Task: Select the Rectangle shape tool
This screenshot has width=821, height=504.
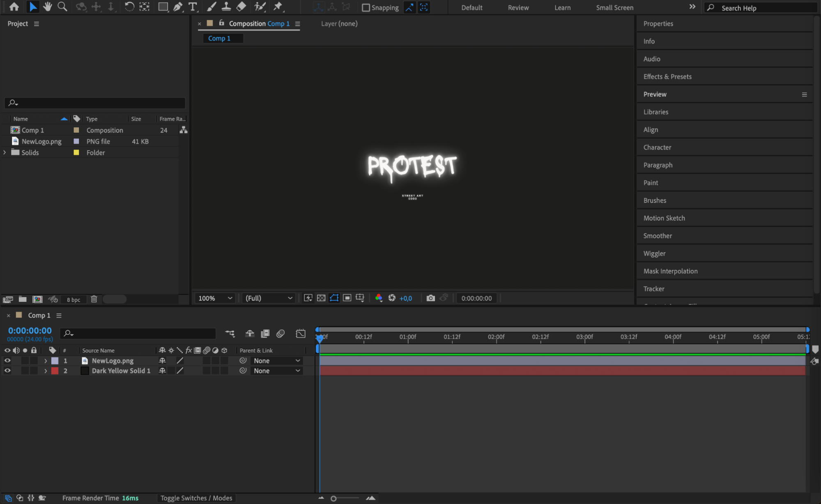Action: tap(163, 7)
